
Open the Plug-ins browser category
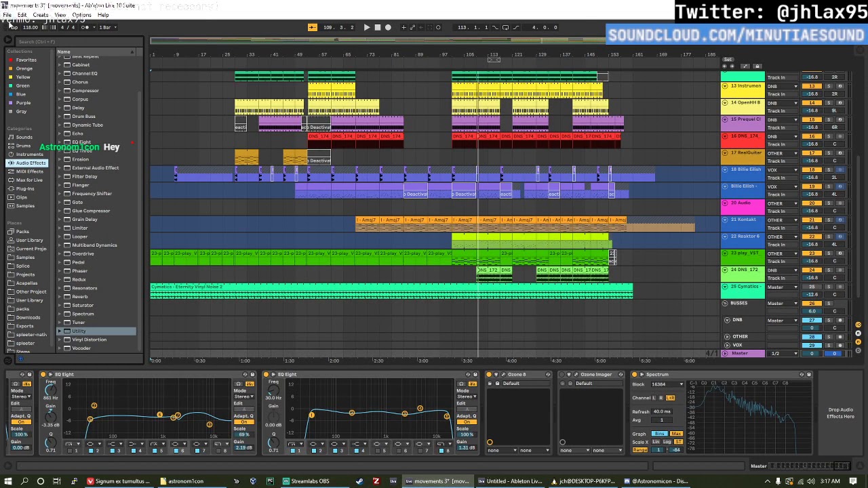pos(25,188)
